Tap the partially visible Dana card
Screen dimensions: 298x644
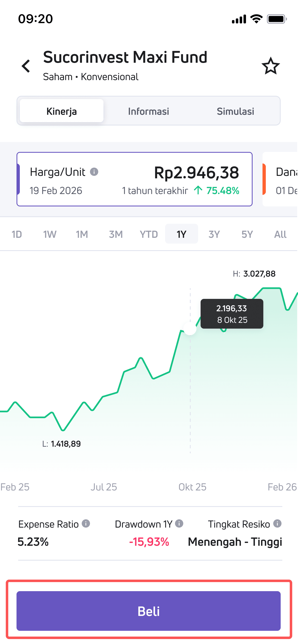(x=280, y=179)
